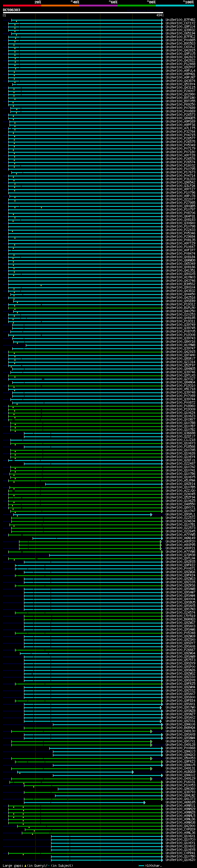Open the UniRef100_B7FHB2 hit label
197x868 pixels.
(180, 20)
